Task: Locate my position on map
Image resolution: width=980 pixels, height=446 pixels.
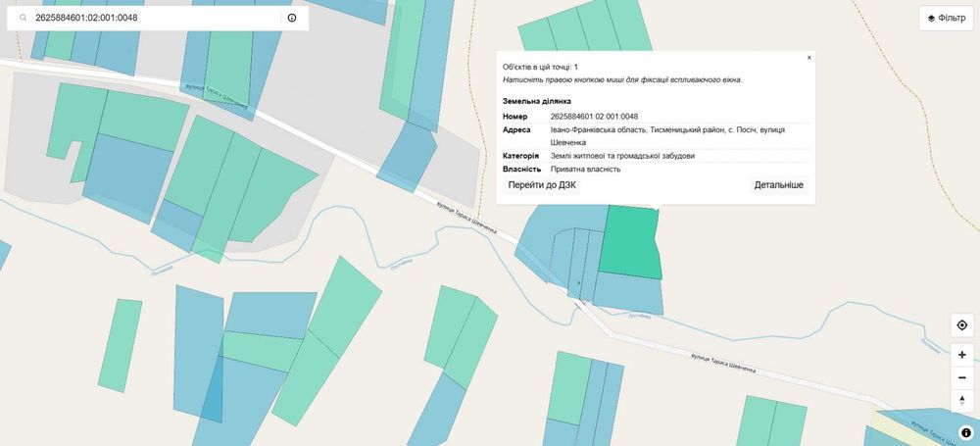Action: (x=962, y=325)
